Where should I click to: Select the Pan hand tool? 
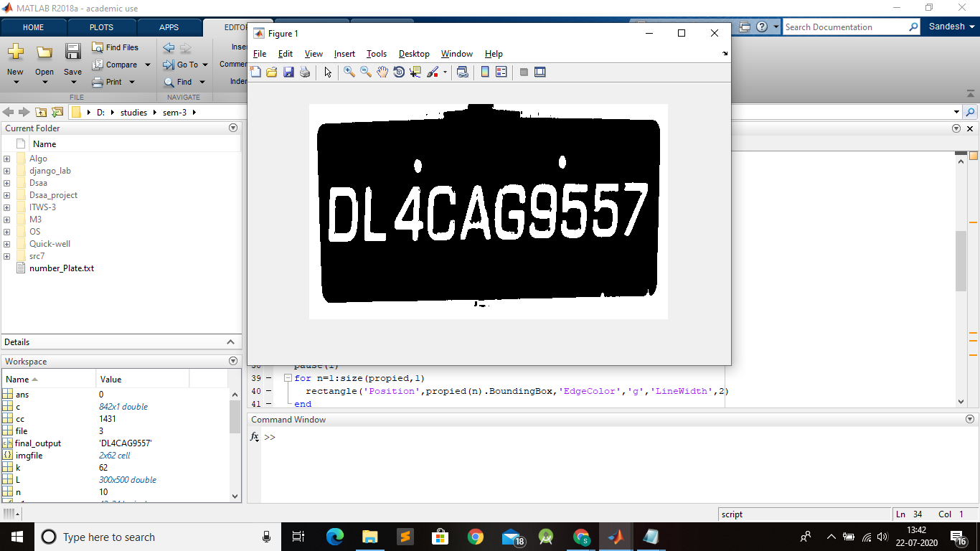click(382, 72)
